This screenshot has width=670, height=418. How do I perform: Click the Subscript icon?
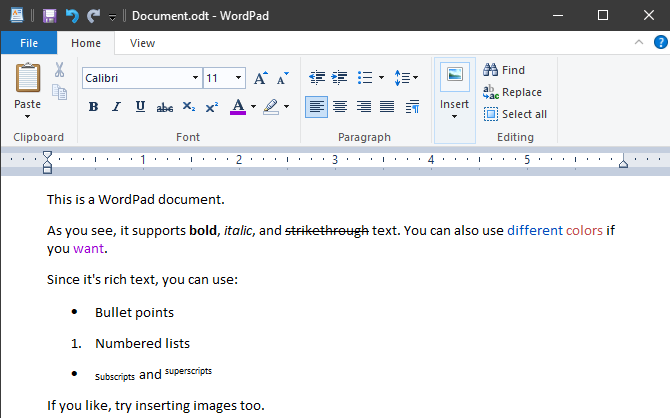(x=189, y=107)
